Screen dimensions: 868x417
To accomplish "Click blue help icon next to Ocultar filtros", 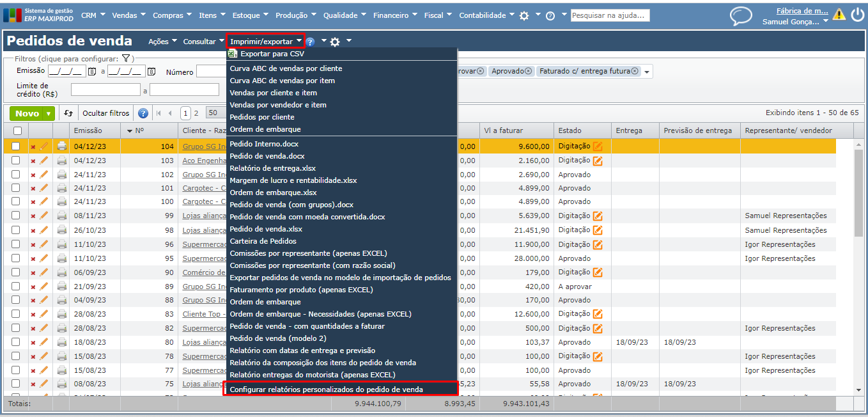I will pyautogui.click(x=143, y=113).
